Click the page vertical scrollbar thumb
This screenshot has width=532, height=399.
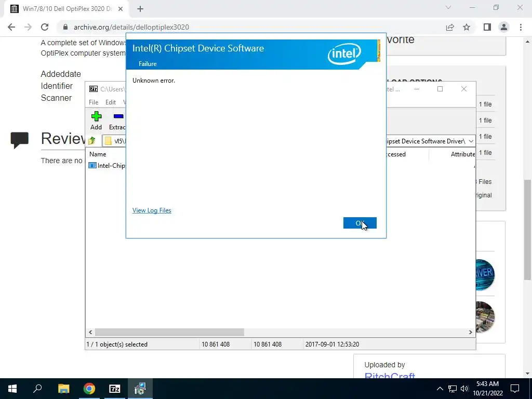point(527,230)
